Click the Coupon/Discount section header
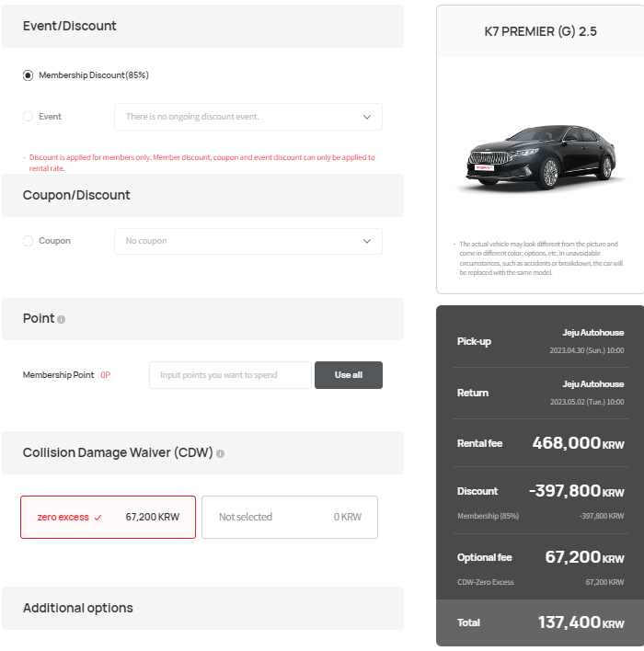644x651 pixels. point(202,195)
